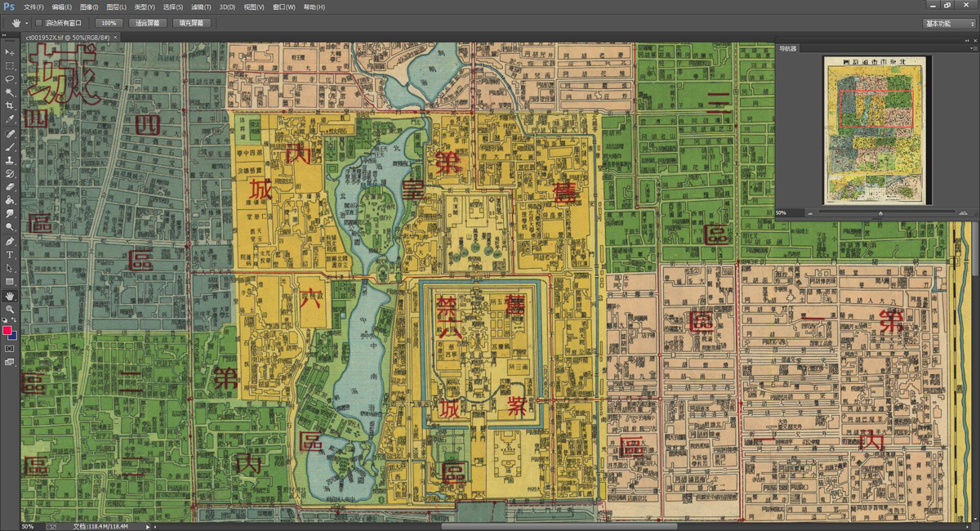Viewport: 980px width, 531px height.
Task: Click the 文档:118.4M/118.4M status text
Action: 100,527
